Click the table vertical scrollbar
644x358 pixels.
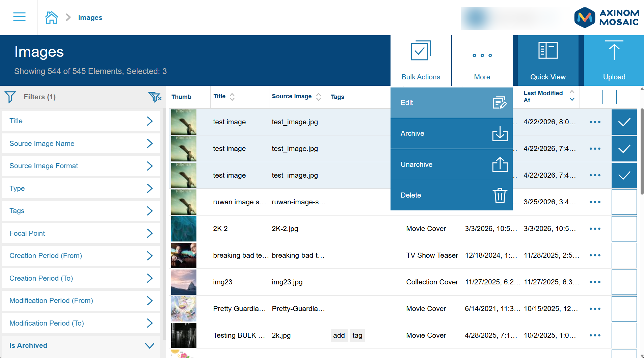coord(642,151)
